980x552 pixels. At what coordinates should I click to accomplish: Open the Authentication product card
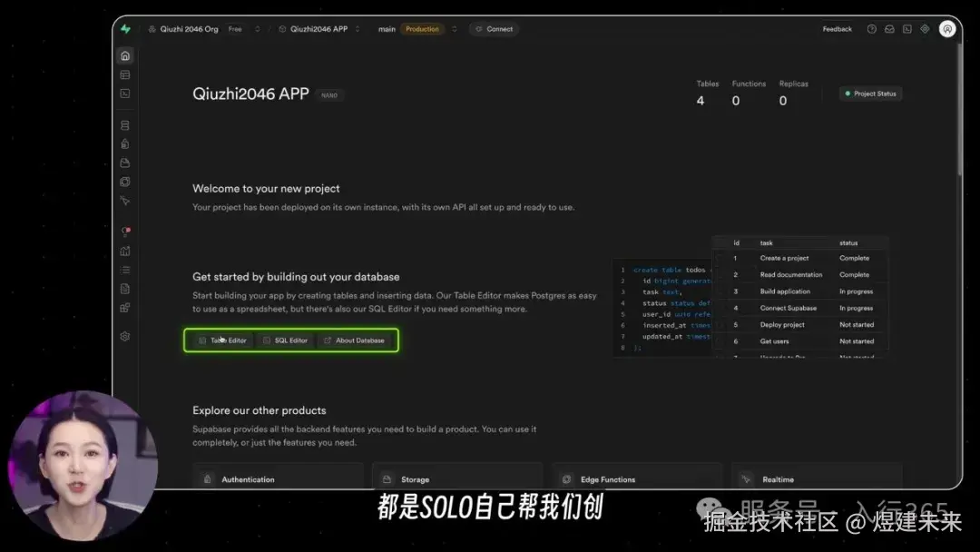point(278,477)
